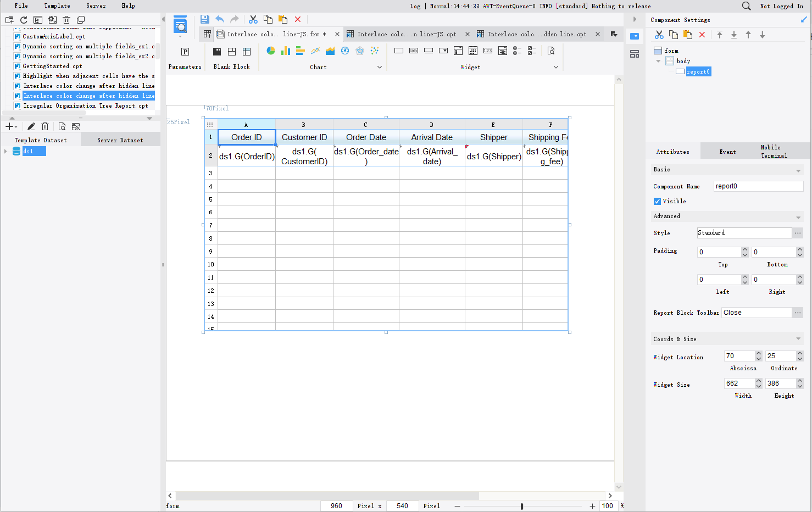Click the zoom-in plus button
This screenshot has height=512, width=812.
click(592, 506)
